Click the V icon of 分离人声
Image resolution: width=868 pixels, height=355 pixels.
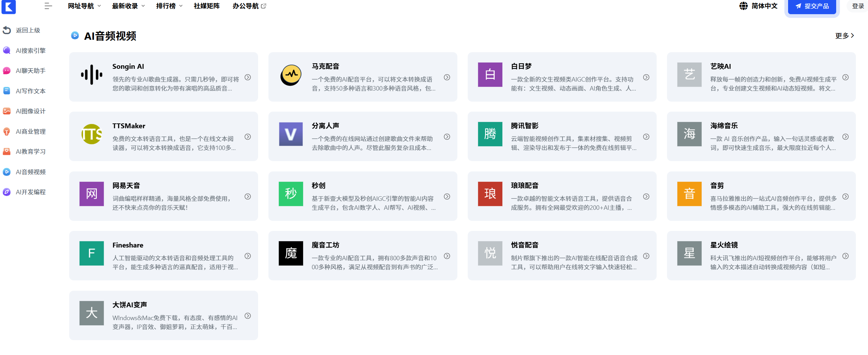[291, 134]
